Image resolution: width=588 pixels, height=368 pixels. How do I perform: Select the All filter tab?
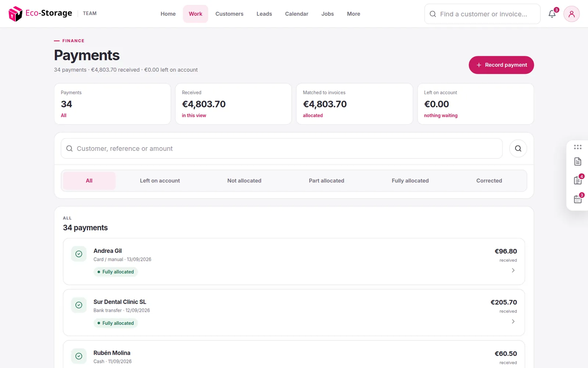point(89,181)
